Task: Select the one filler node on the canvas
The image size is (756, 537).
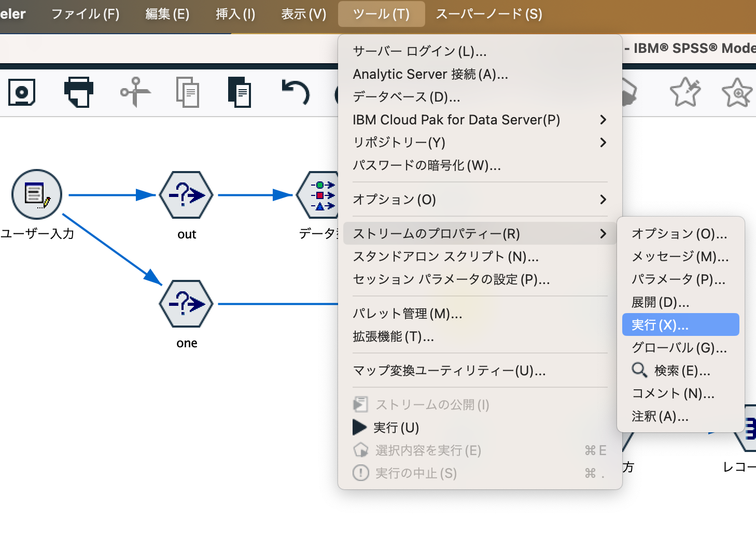Action: click(x=186, y=304)
